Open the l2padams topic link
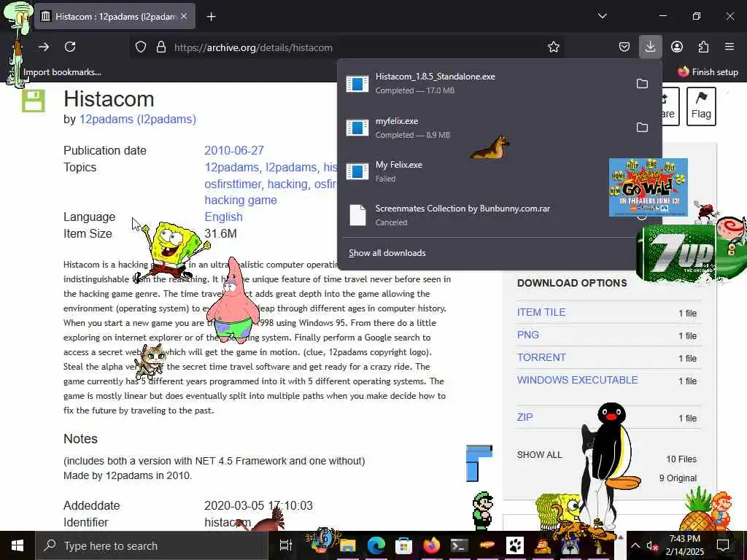The image size is (747, 560). tap(291, 167)
